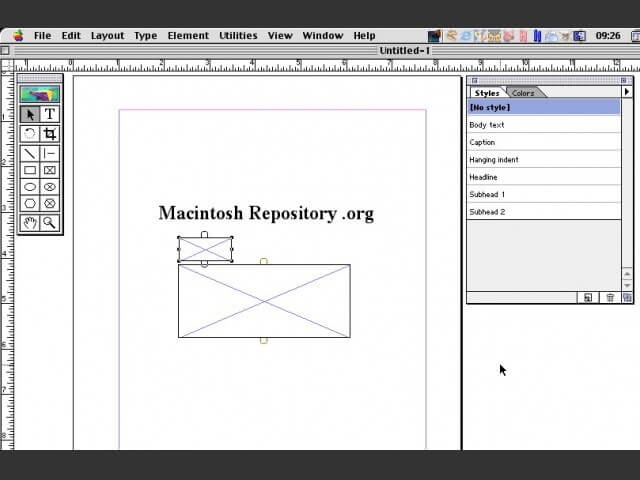
Task: Open the Utilities menu
Action: pos(238,36)
